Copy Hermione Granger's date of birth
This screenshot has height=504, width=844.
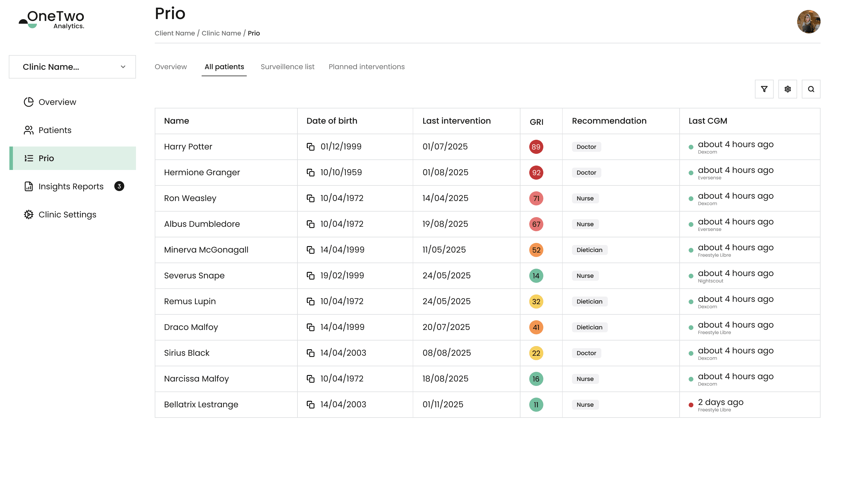(310, 173)
